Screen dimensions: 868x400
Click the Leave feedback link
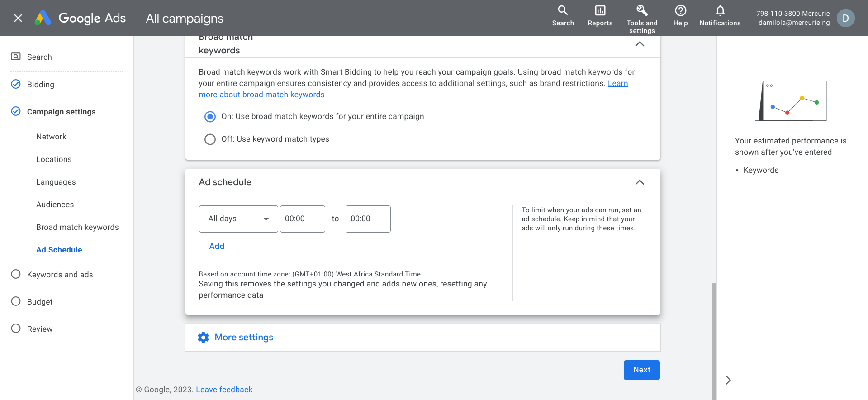point(224,390)
